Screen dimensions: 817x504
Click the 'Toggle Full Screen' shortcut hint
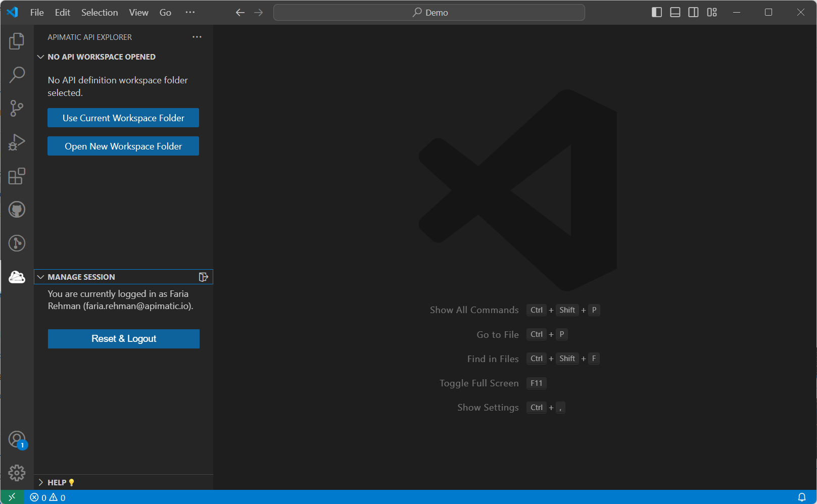click(x=493, y=383)
